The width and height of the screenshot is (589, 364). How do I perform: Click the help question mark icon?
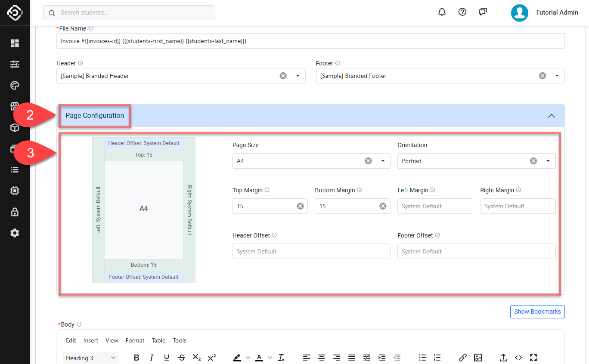462,12
